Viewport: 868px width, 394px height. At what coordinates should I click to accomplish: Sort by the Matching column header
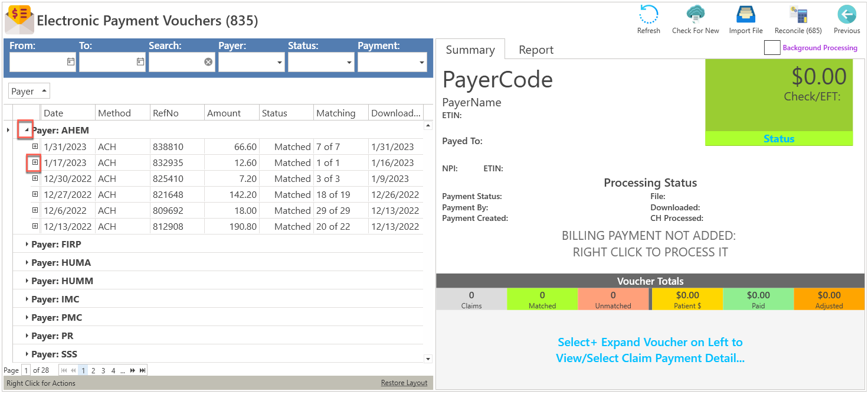(x=341, y=113)
